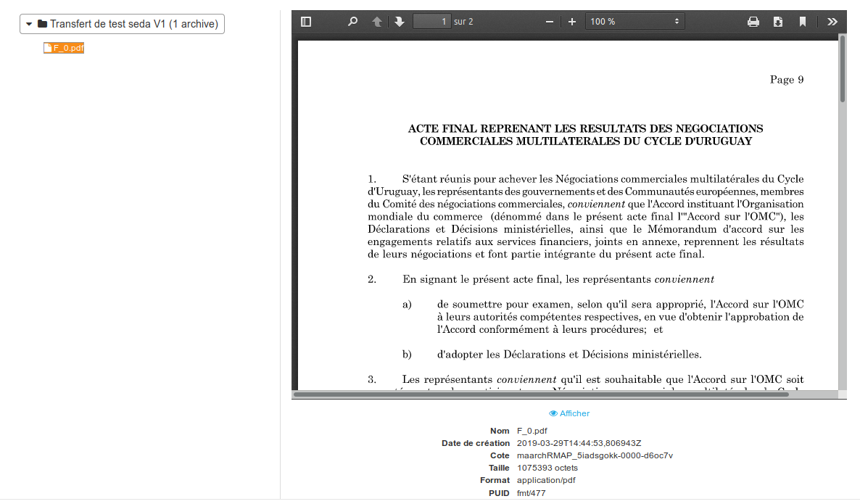
Task: Open the PDF viewer tools menu
Action: [832, 21]
